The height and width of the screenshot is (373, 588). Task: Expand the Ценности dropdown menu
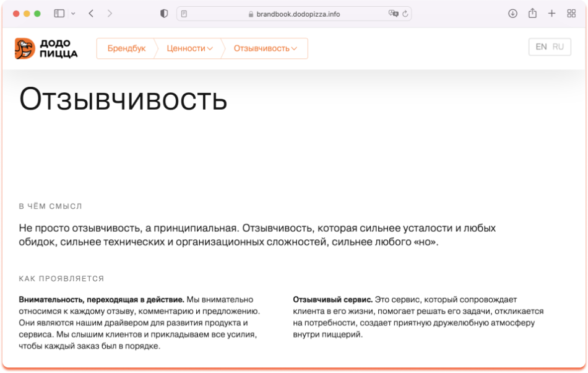coord(189,48)
